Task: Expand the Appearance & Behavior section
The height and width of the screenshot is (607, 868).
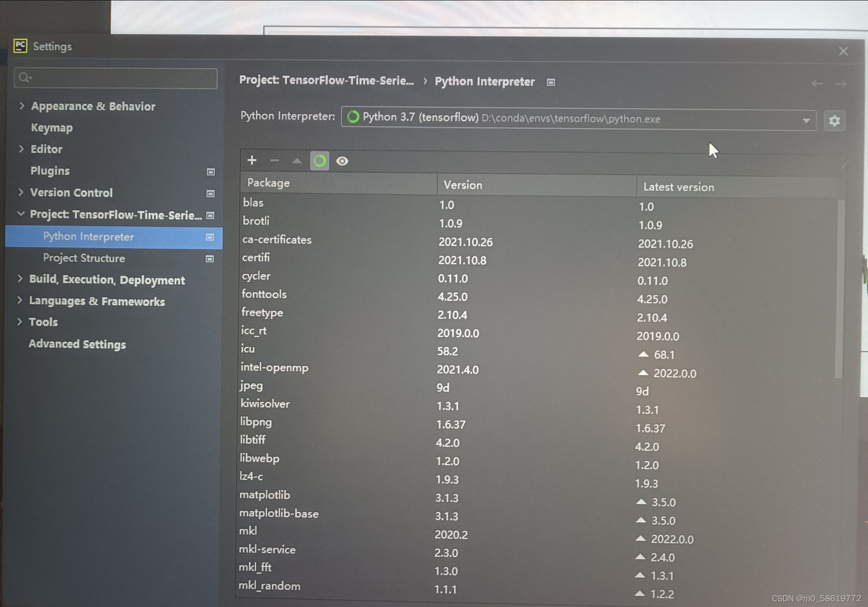Action: tap(21, 106)
